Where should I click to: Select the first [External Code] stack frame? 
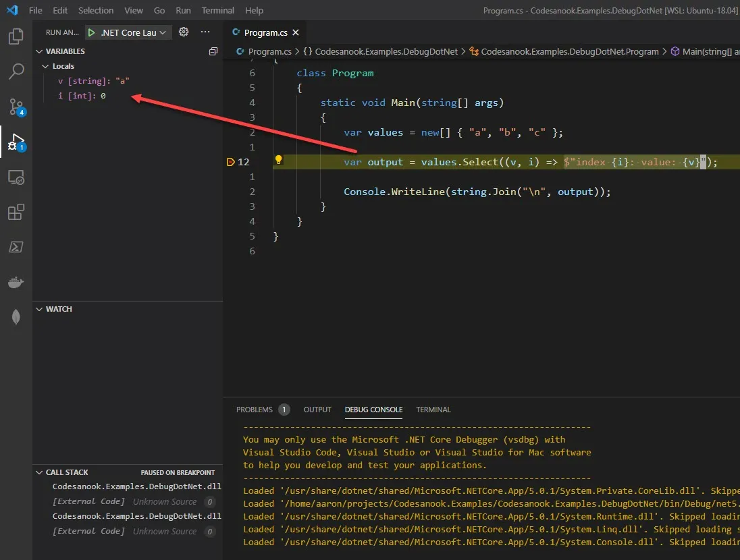click(x=88, y=501)
